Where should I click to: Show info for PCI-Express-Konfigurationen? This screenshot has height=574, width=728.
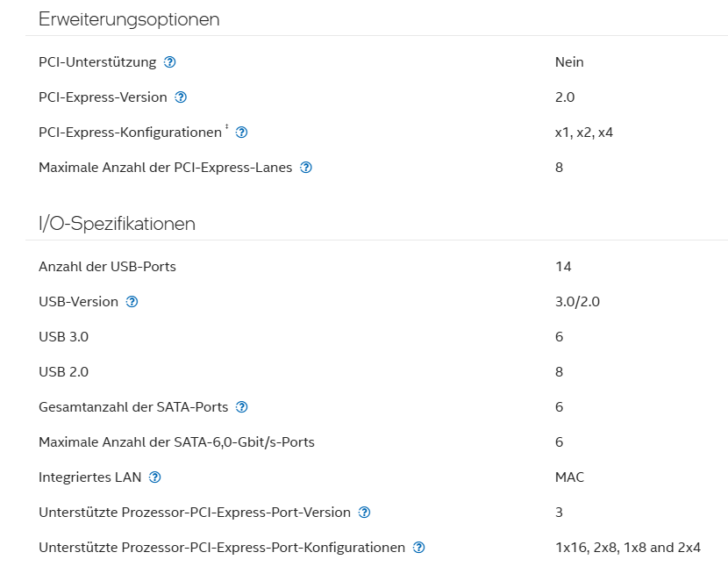tap(242, 133)
